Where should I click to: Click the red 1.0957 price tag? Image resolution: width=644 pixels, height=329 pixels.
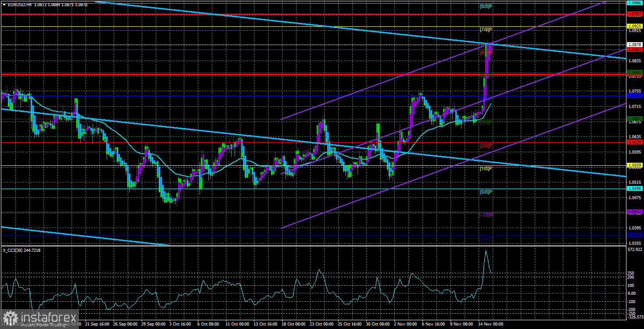click(x=635, y=14)
